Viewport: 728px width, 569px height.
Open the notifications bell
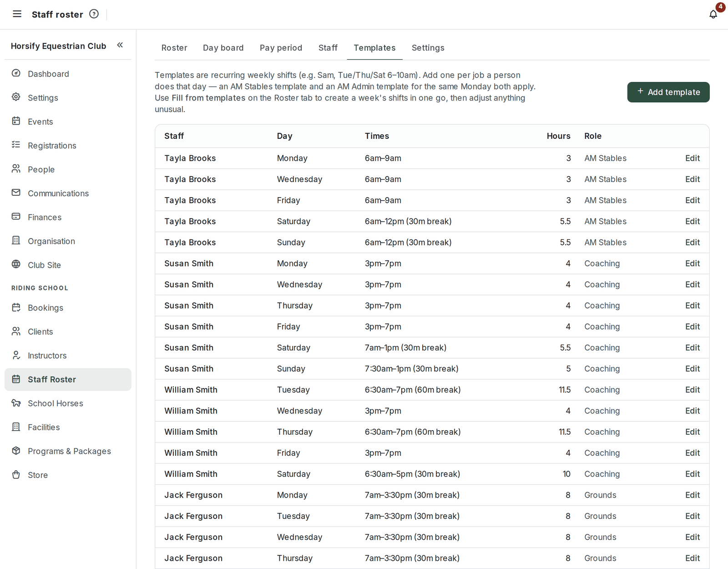(713, 14)
